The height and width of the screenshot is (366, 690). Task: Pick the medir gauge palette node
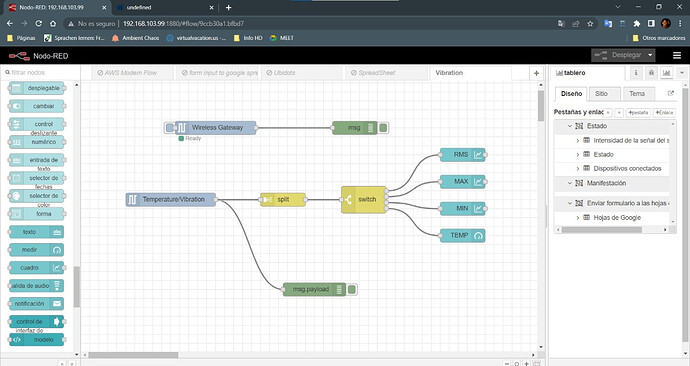[37, 249]
